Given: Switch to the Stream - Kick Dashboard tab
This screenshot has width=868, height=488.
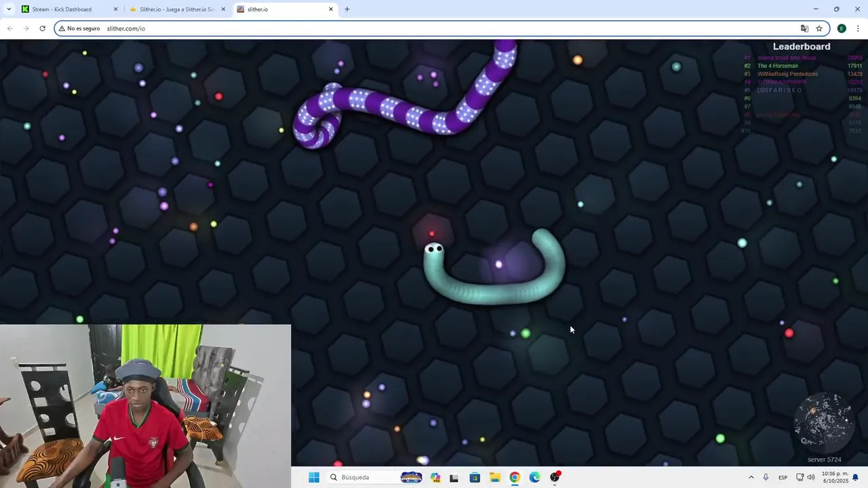Looking at the screenshot, I should [68, 9].
